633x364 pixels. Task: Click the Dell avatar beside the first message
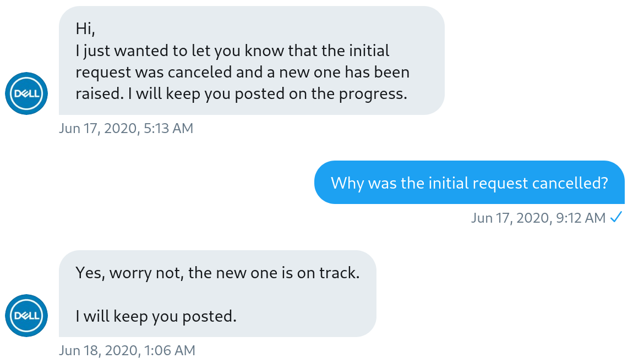click(x=26, y=93)
